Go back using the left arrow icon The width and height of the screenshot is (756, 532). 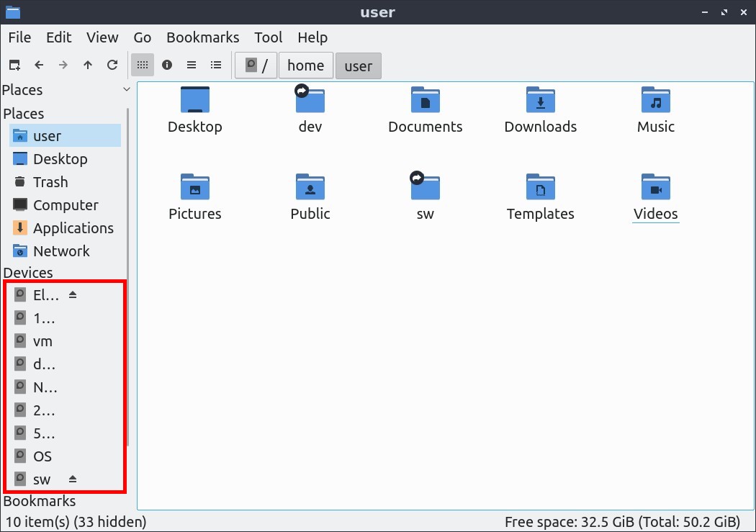point(40,65)
